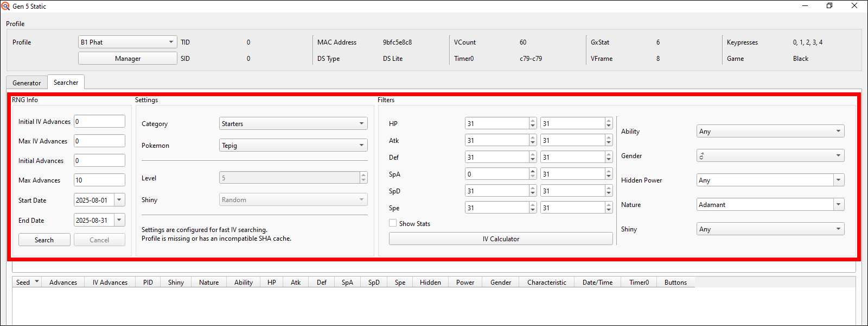Click the Ability column header in results

244,282
